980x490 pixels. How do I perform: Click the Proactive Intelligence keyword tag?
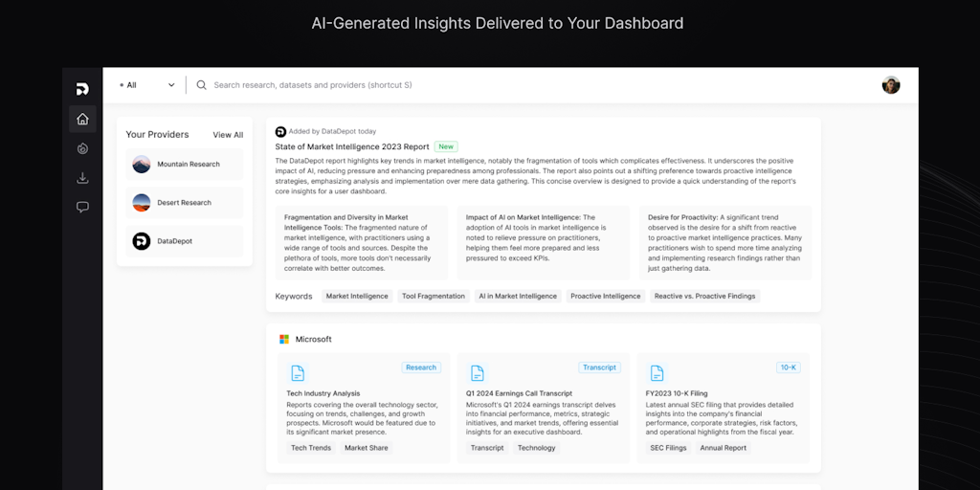605,296
